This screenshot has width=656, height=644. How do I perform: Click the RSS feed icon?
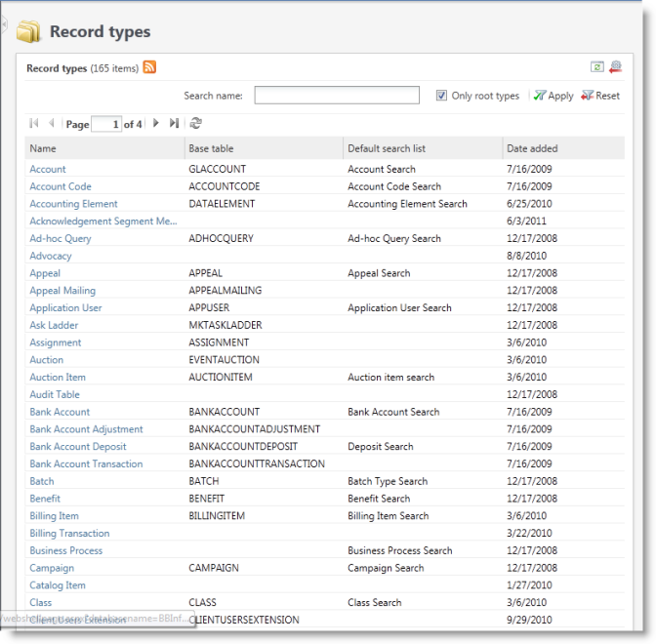pyautogui.click(x=149, y=67)
